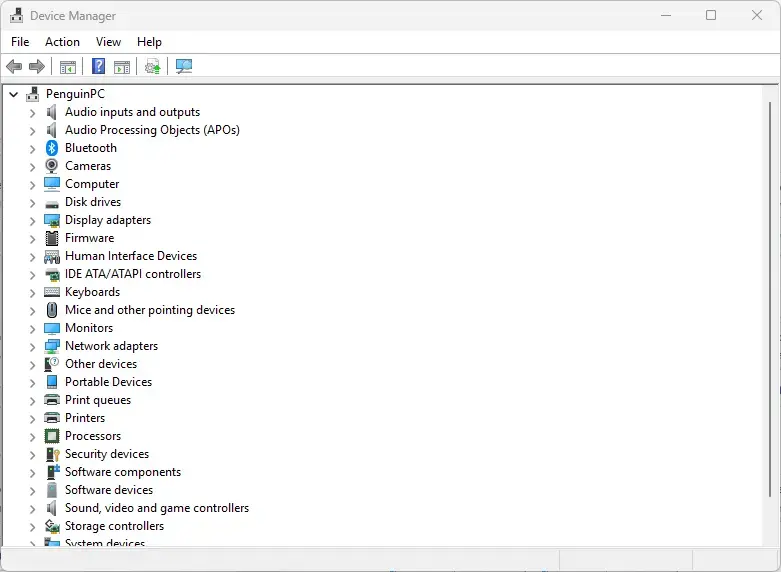Select the Portable Devices label

pyautogui.click(x=109, y=382)
